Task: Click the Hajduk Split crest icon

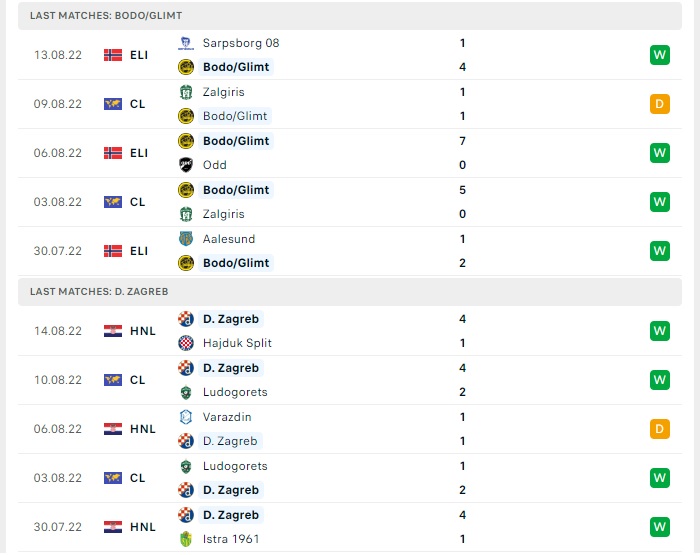Action: (186, 343)
